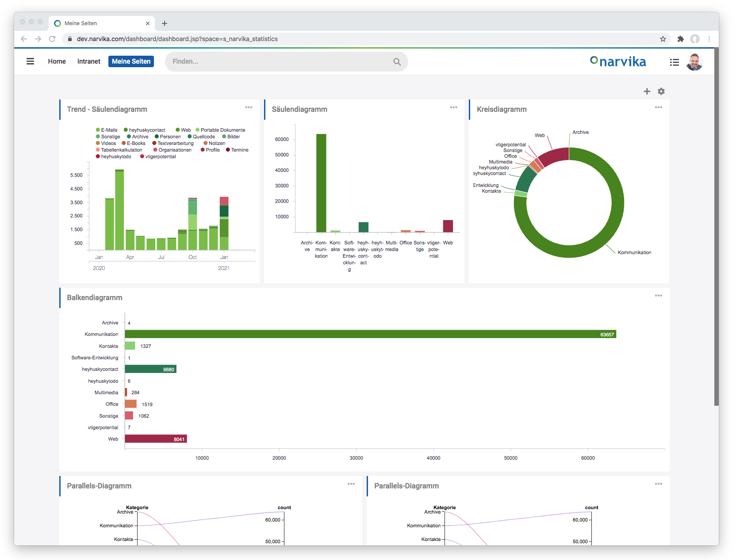Open Chrome three-dot menu

(709, 39)
